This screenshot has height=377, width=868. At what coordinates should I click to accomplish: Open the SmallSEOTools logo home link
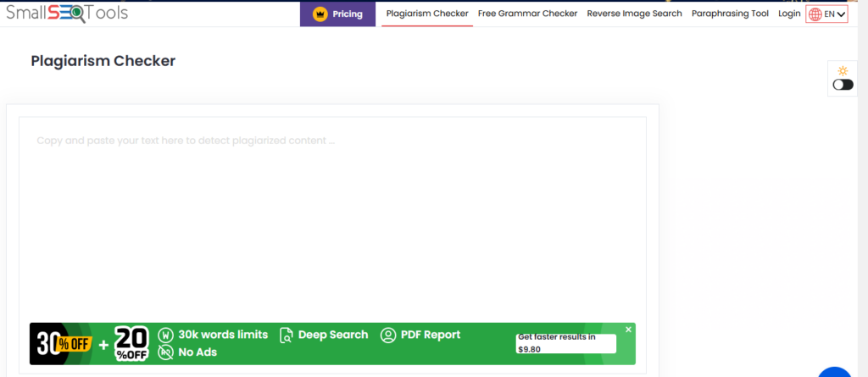[x=67, y=13]
